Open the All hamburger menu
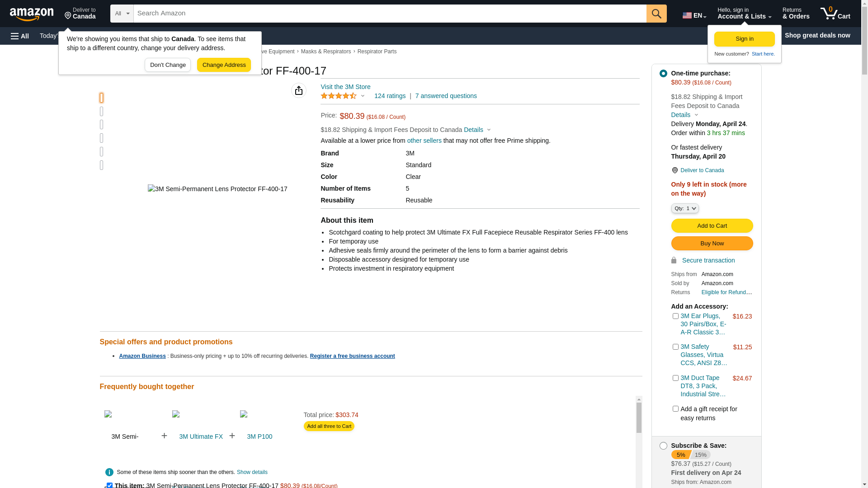Viewport: 868px width, 488px height. 20,36
